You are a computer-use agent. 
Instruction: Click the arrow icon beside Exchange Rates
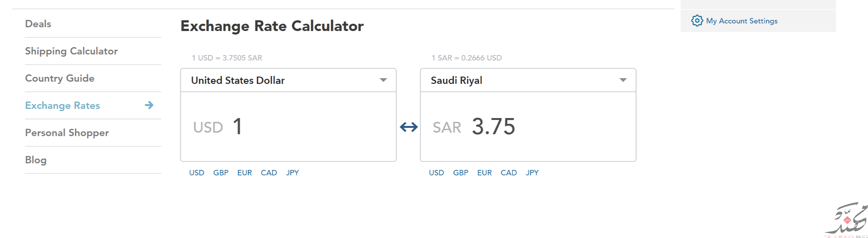click(x=149, y=105)
